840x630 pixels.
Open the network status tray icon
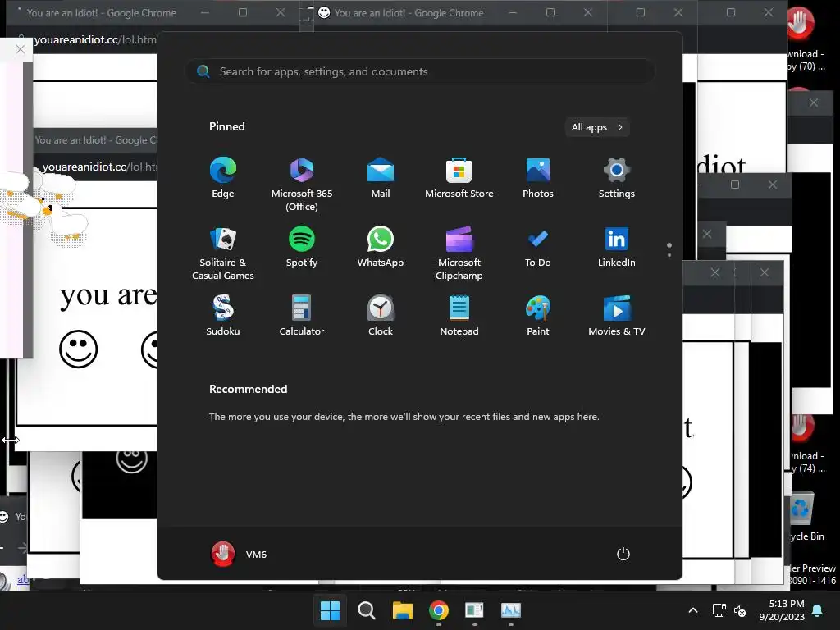[x=719, y=610]
